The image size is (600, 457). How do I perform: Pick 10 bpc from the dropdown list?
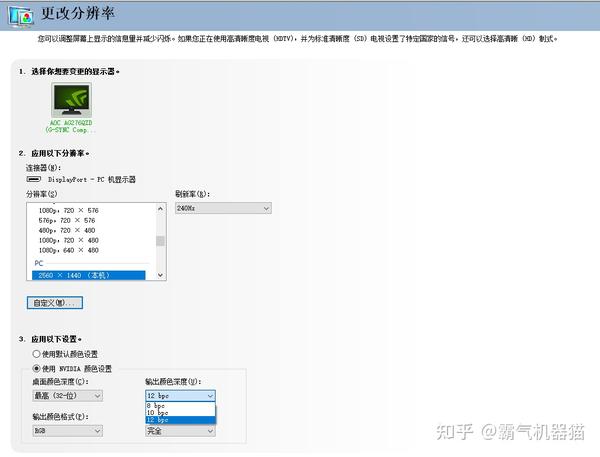pos(180,413)
